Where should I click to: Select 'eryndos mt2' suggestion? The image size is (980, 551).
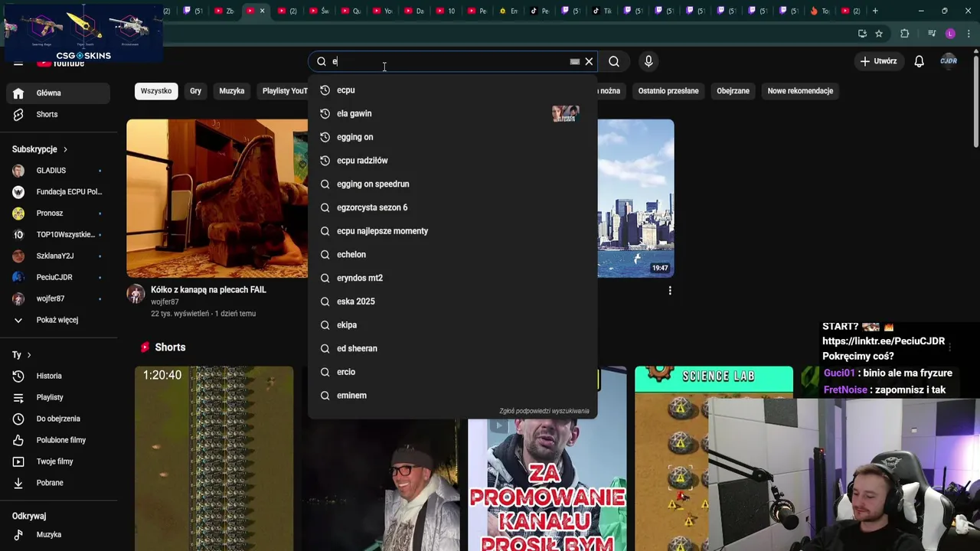pos(452,278)
